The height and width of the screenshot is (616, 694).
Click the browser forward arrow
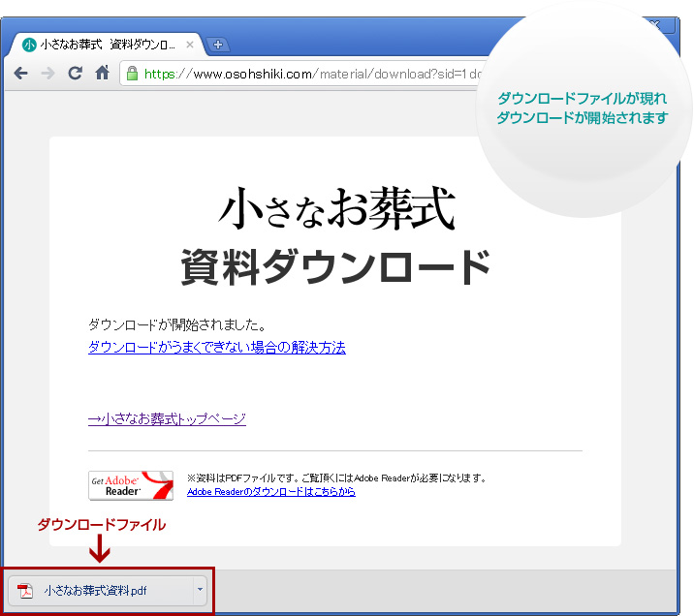click(x=47, y=73)
